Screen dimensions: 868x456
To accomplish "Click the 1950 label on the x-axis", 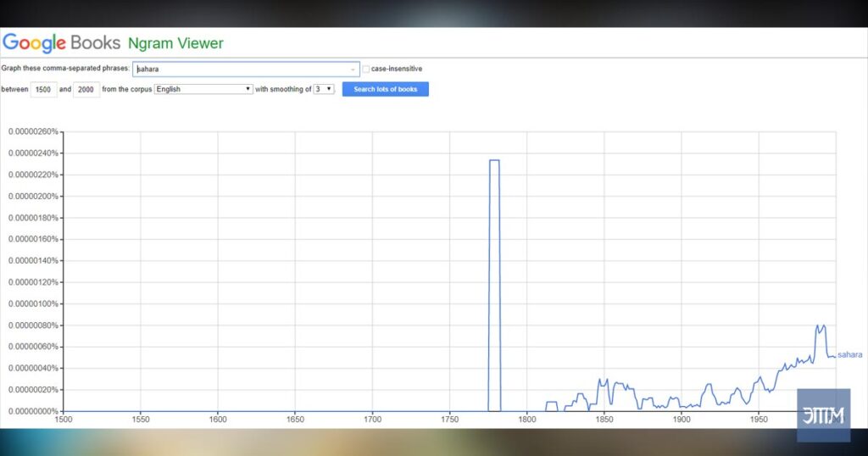I will (759, 420).
